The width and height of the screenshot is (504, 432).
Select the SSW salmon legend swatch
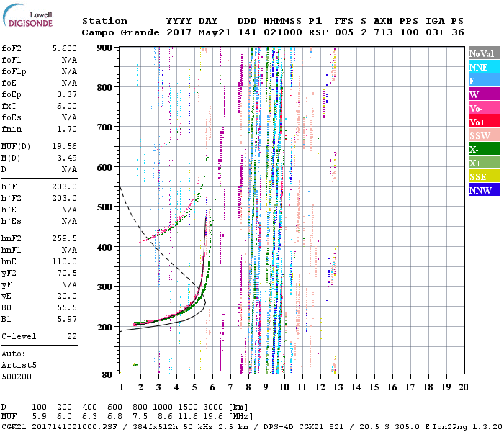(x=484, y=135)
